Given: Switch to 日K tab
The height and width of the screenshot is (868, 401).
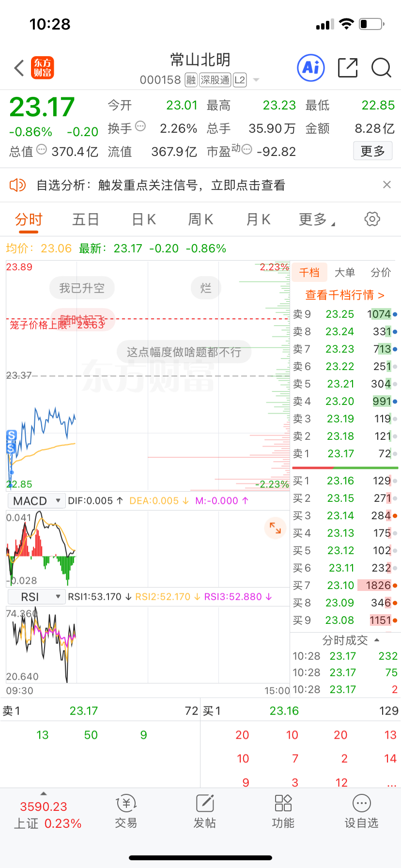Looking at the screenshot, I should [144, 219].
